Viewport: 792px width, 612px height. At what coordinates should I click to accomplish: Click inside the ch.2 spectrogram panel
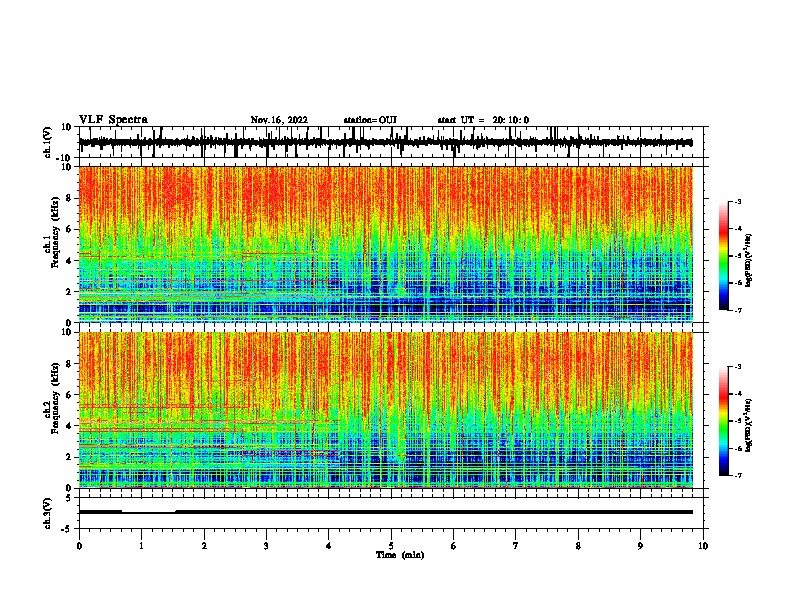(x=386, y=410)
